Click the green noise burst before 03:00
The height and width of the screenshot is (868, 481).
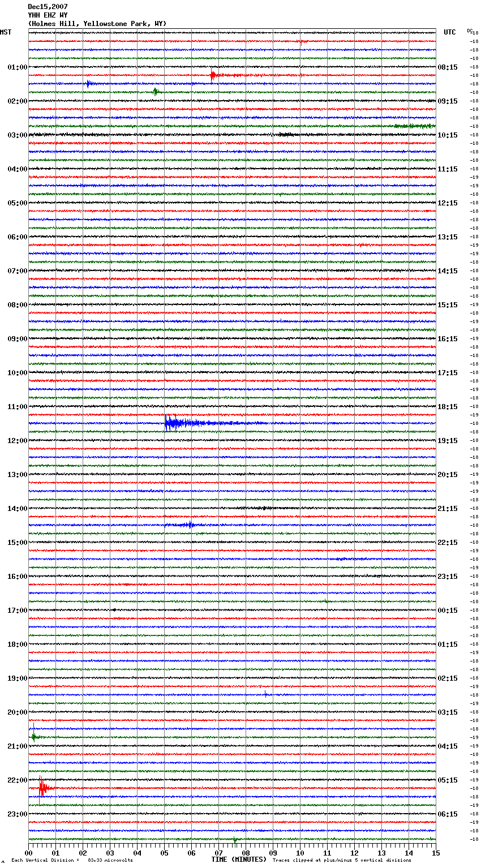pyautogui.click(x=414, y=126)
